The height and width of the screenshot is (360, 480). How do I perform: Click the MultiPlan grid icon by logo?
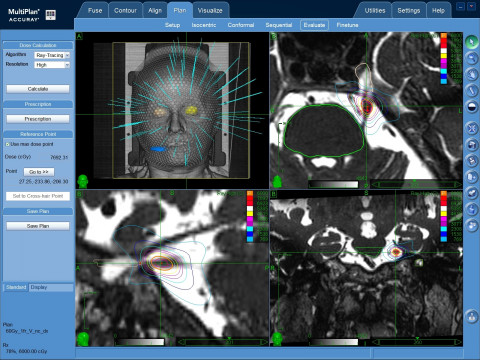50,15
